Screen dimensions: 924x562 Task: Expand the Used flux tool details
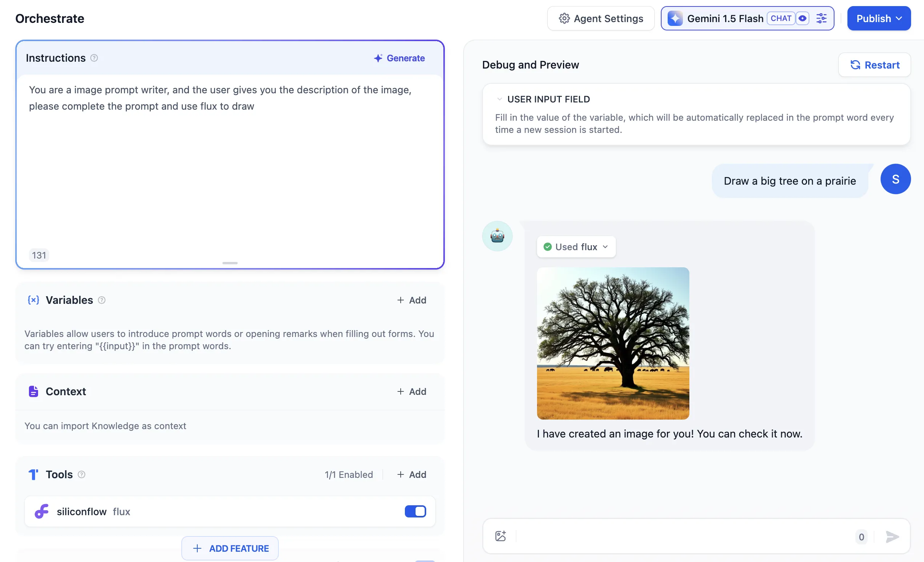point(576,247)
